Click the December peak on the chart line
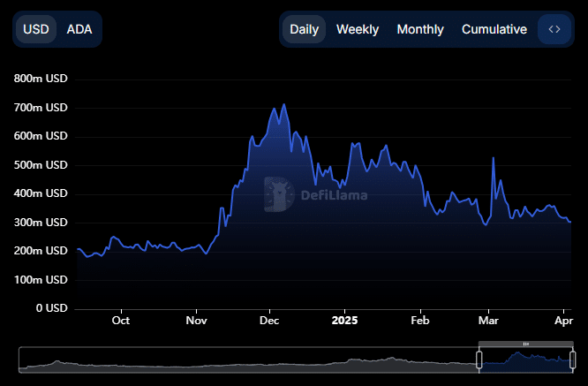This screenshot has height=386, width=588. [283, 105]
